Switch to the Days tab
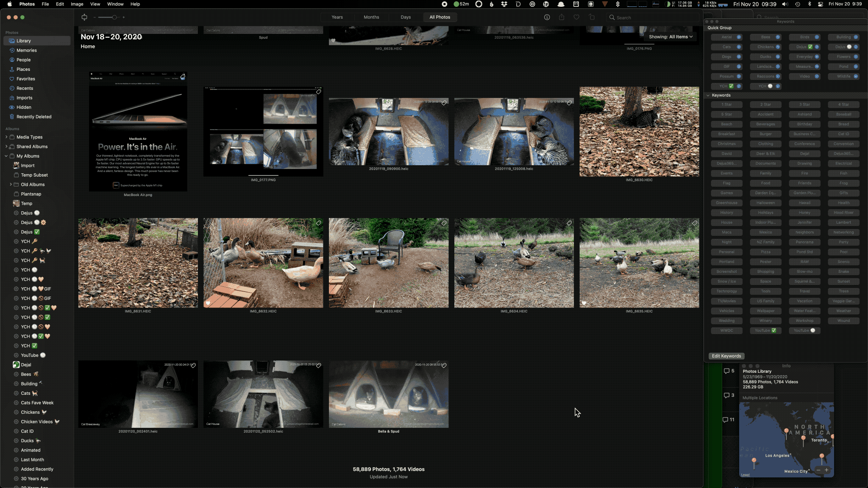 pyautogui.click(x=406, y=17)
